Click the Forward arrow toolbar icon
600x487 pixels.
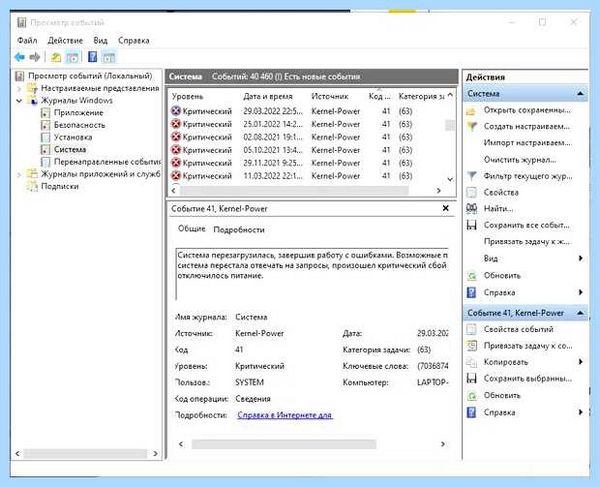(x=35, y=57)
